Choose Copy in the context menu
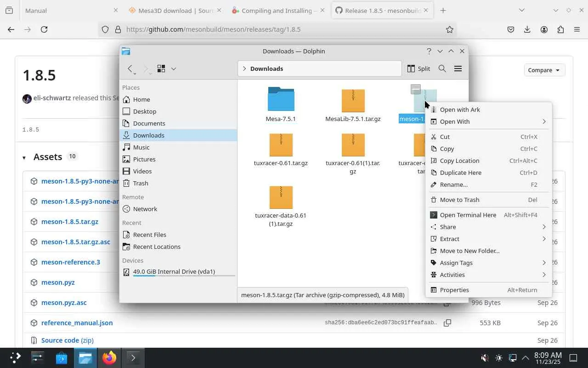Image resolution: width=588 pixels, height=368 pixels. (x=489, y=149)
